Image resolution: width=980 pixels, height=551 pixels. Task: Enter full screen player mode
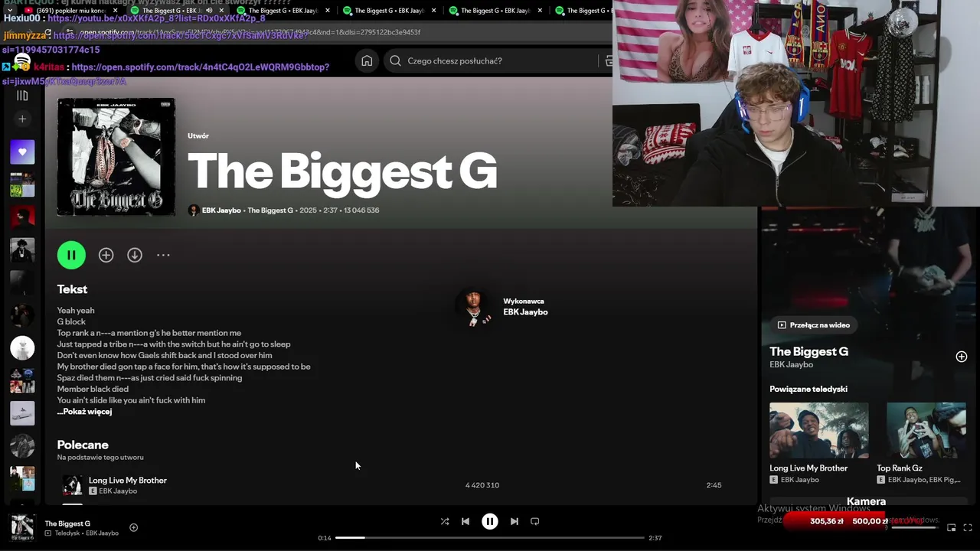(x=968, y=527)
